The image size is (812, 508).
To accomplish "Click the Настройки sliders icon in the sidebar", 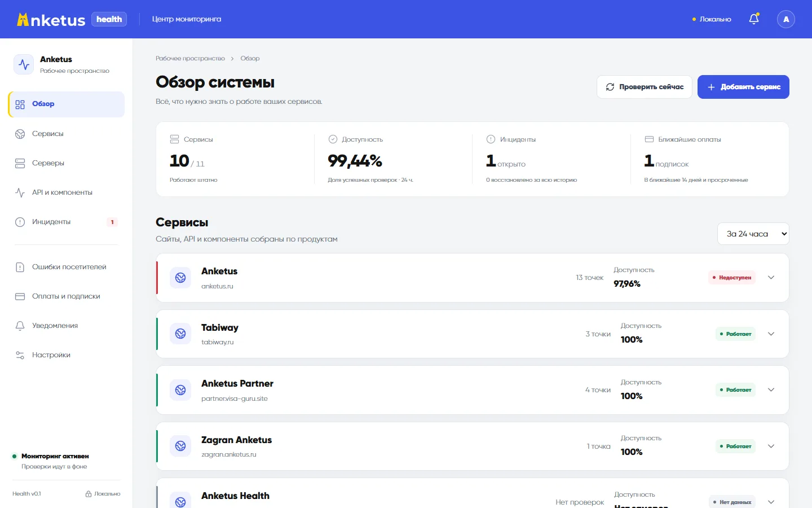I will (x=20, y=355).
